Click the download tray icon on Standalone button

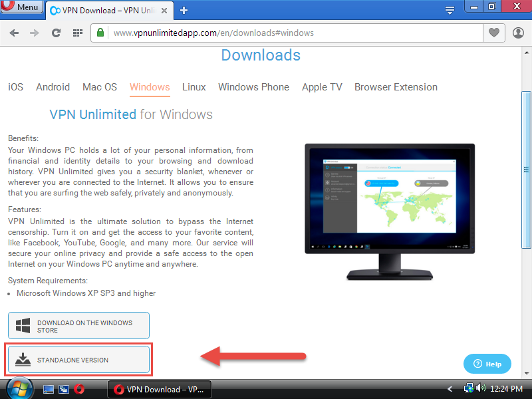(x=23, y=360)
